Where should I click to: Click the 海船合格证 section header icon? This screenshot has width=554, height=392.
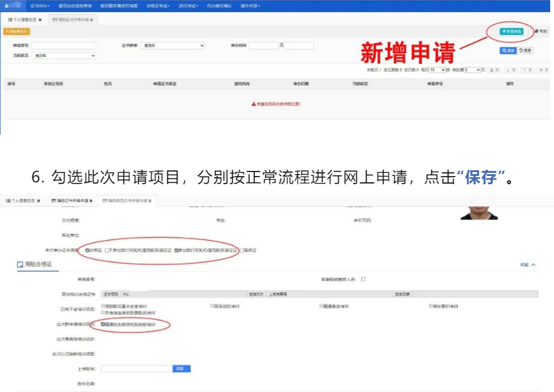click(20, 264)
